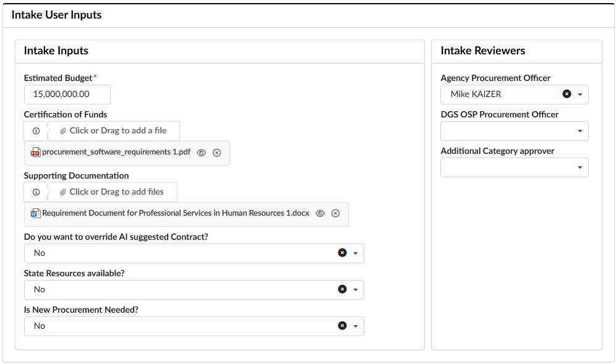
Task: Click 'Click or Drag to add files' upload area
Action: coord(113,192)
